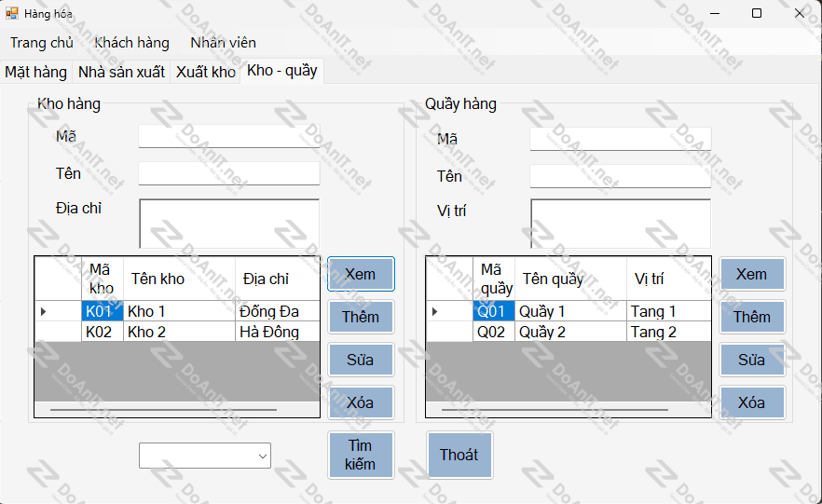Click the row header arrow of K01 row

coord(58,311)
